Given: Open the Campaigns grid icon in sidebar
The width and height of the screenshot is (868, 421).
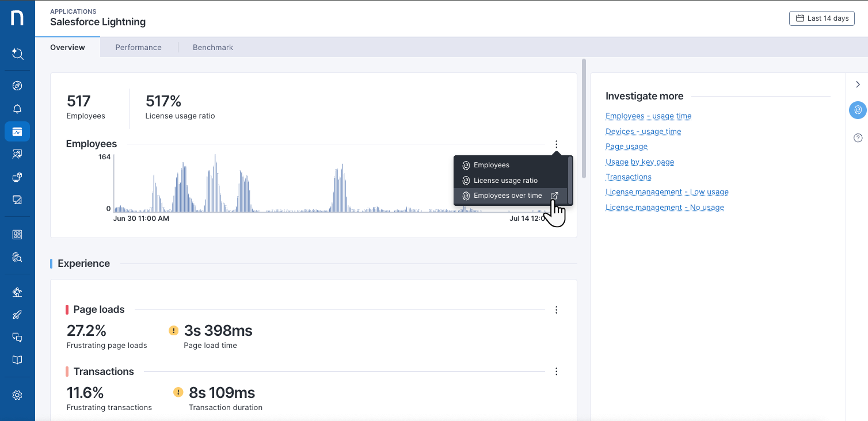Looking at the screenshot, I should click(x=17, y=234).
